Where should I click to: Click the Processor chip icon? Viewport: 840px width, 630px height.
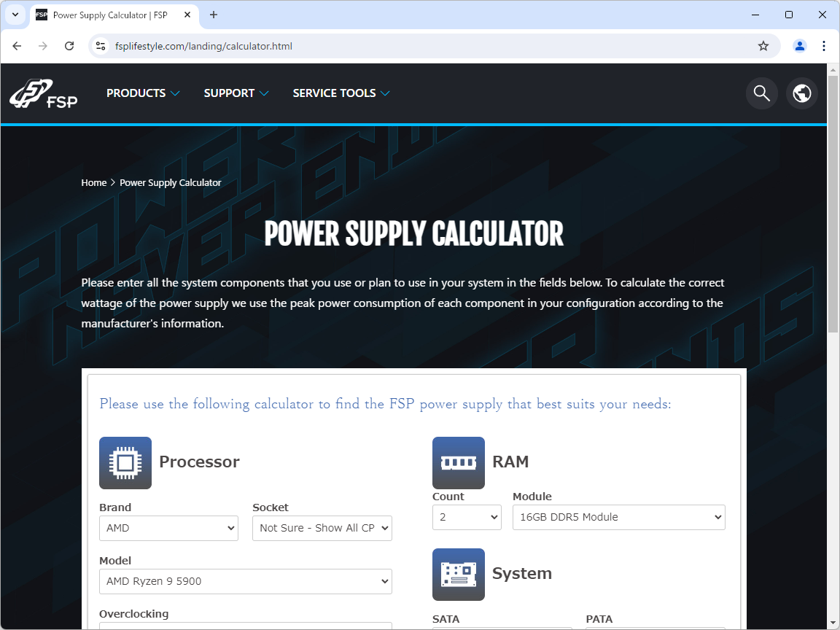[x=125, y=462]
